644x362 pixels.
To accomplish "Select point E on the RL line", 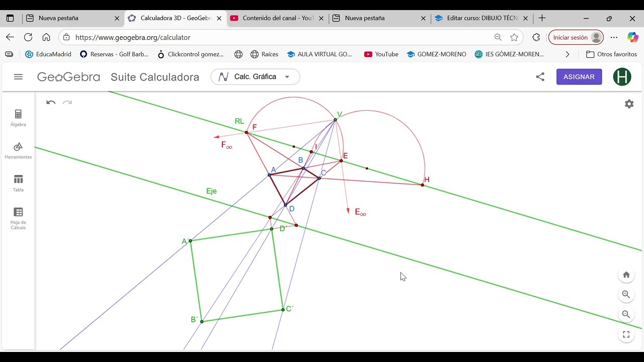I will click(x=341, y=160).
